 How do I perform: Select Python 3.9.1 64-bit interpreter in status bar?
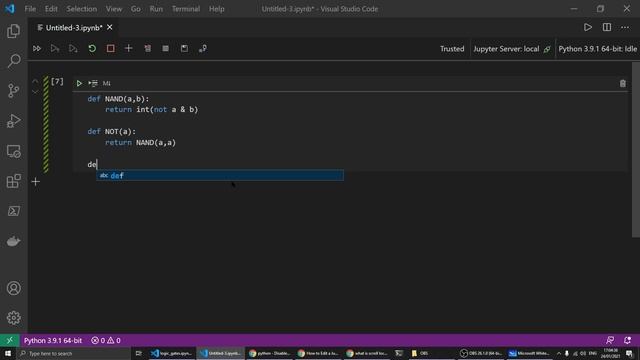[x=53, y=340]
